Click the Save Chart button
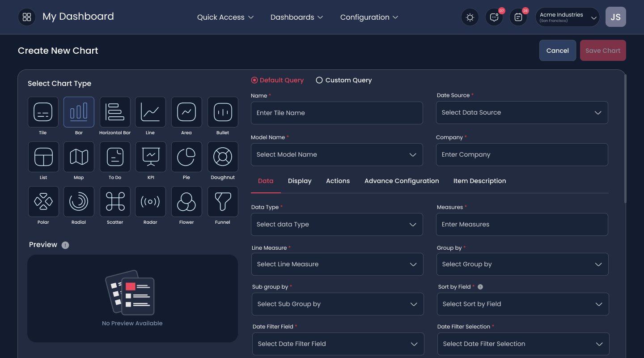This screenshot has height=358, width=644. [x=603, y=51]
